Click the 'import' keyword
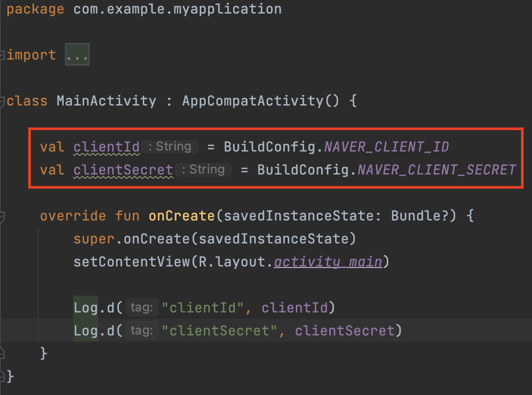This screenshot has width=532, height=395. click(31, 55)
